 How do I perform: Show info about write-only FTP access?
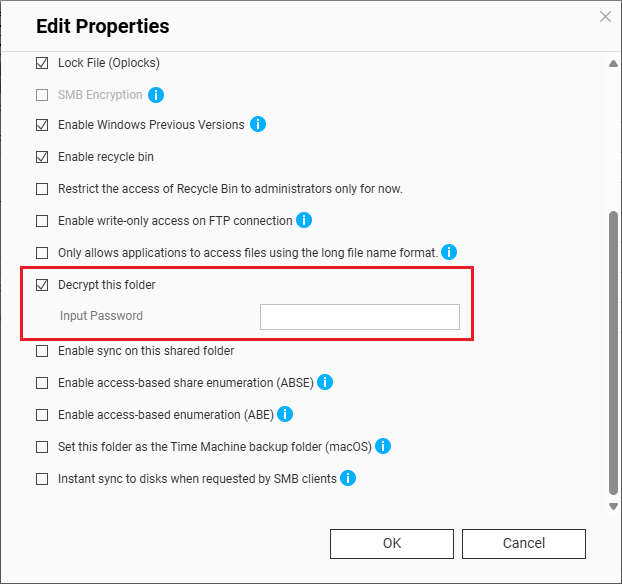click(305, 220)
